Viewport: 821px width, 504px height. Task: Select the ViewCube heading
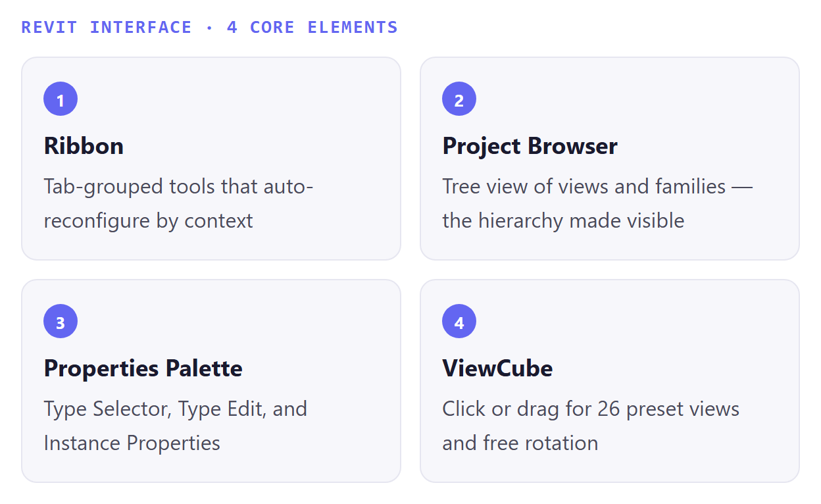[x=497, y=368]
